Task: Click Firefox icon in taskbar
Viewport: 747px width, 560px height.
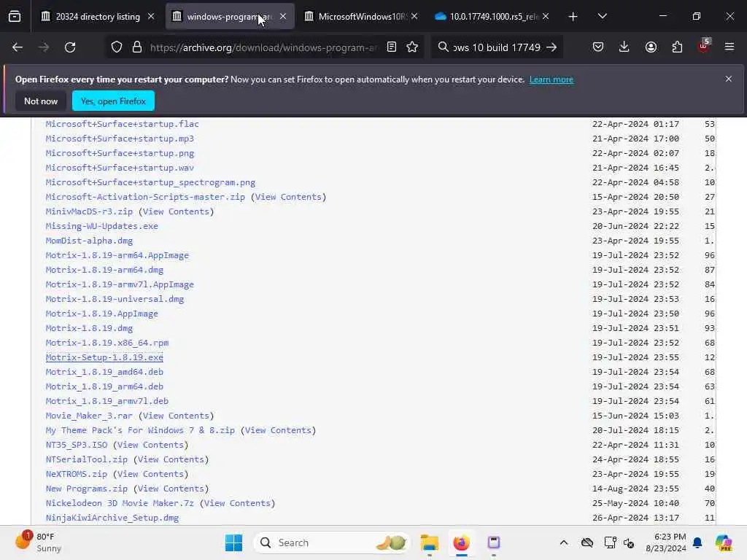Action: tap(461, 542)
